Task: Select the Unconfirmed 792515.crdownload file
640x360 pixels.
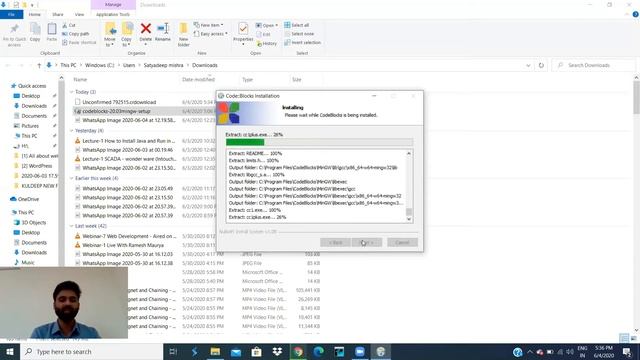Action: (119, 102)
